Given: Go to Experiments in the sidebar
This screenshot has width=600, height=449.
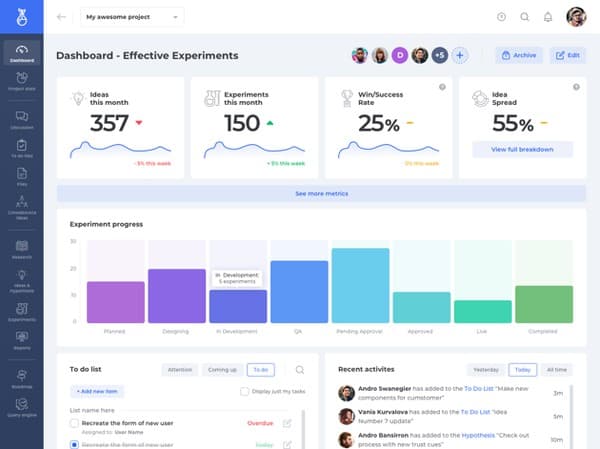Looking at the screenshot, I should (x=21, y=311).
